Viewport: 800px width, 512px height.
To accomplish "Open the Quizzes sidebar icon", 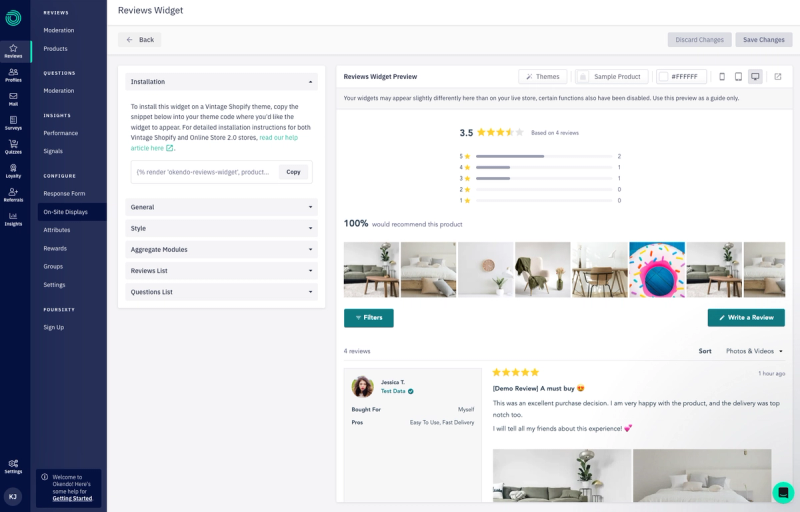I will tap(13, 147).
